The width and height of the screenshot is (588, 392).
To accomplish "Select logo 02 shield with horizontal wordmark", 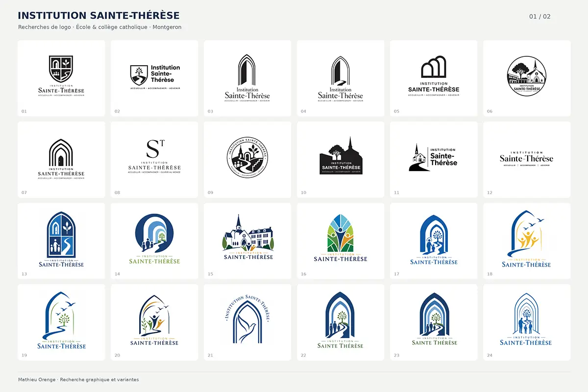I will click(x=154, y=78).
